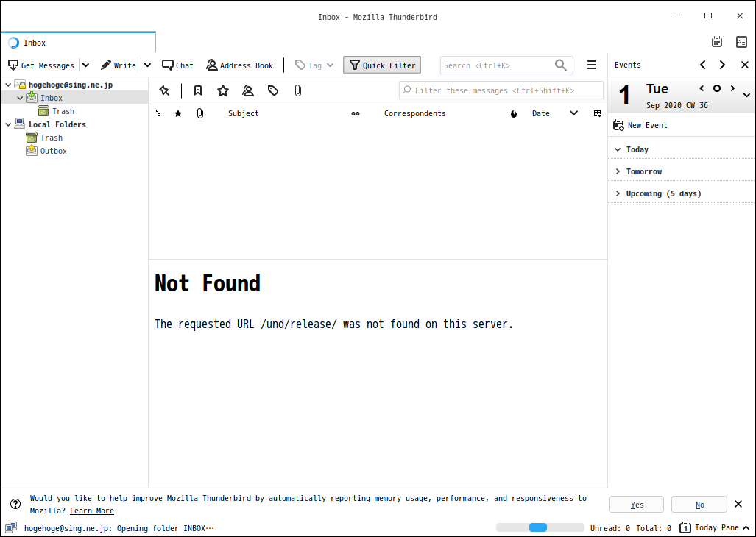756x537 pixels.
Task: Jump to today circle button
Action: click(717, 88)
